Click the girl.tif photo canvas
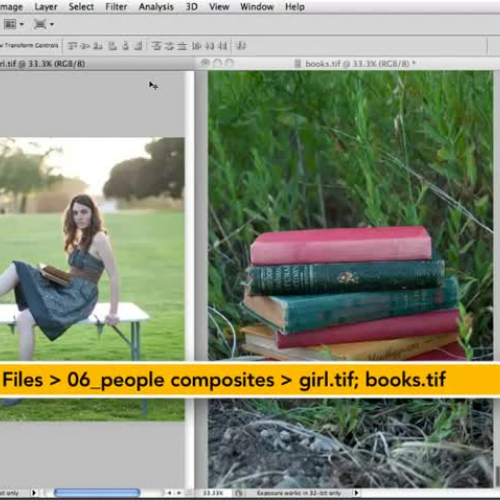This screenshot has height=500, width=500. [x=92, y=279]
